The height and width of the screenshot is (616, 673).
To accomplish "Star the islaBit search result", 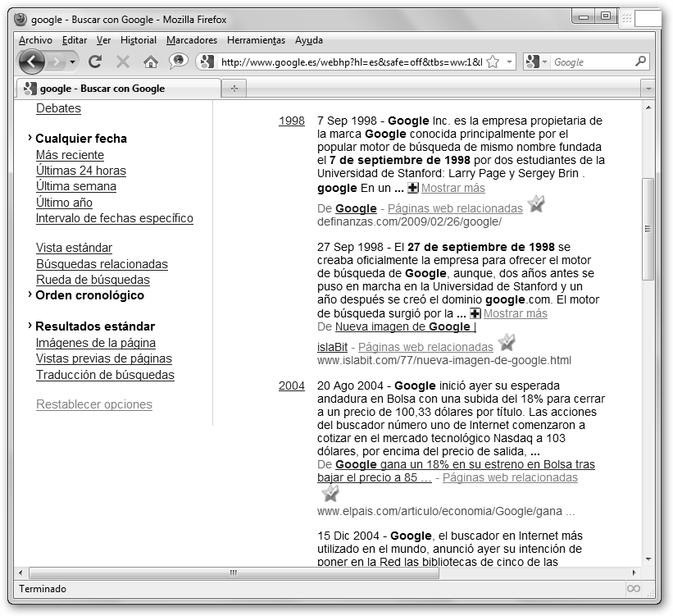I will tap(507, 343).
